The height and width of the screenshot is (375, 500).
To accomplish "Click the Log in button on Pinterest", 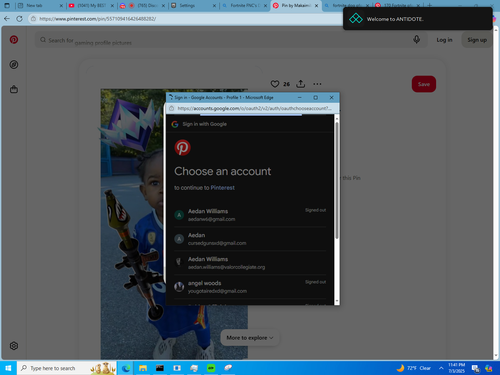I will 444,40.
